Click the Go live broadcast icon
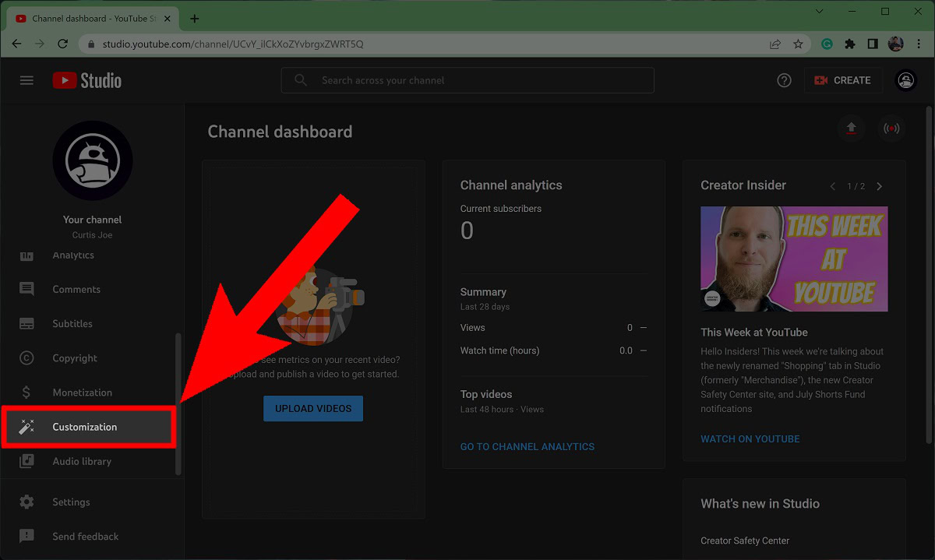The width and height of the screenshot is (935, 560). click(x=891, y=128)
